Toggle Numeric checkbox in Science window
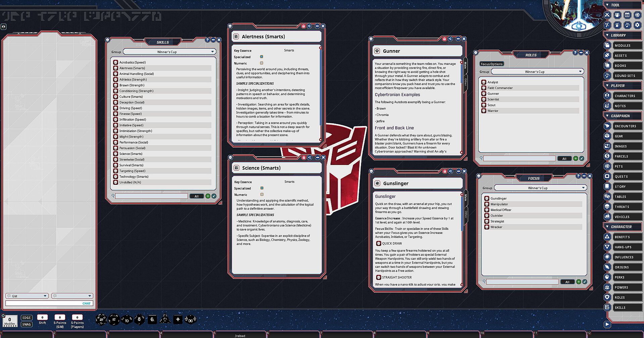644x338 pixels. pos(262,195)
